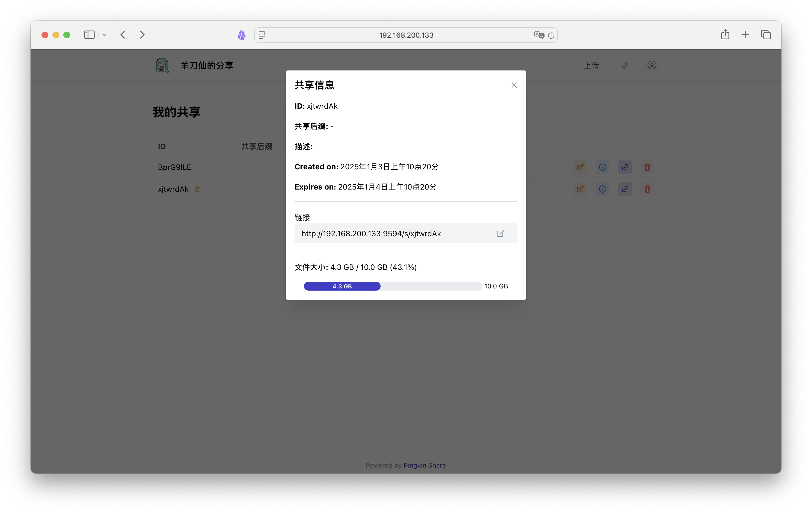The width and height of the screenshot is (812, 514).
Task: Toggle the Safari sidebar
Action: click(x=89, y=35)
